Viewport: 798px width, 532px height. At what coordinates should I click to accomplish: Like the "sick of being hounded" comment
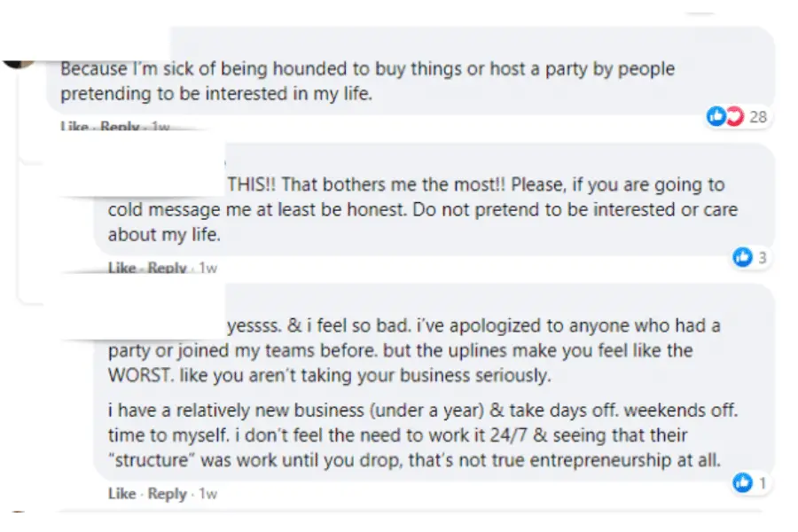coord(74,126)
